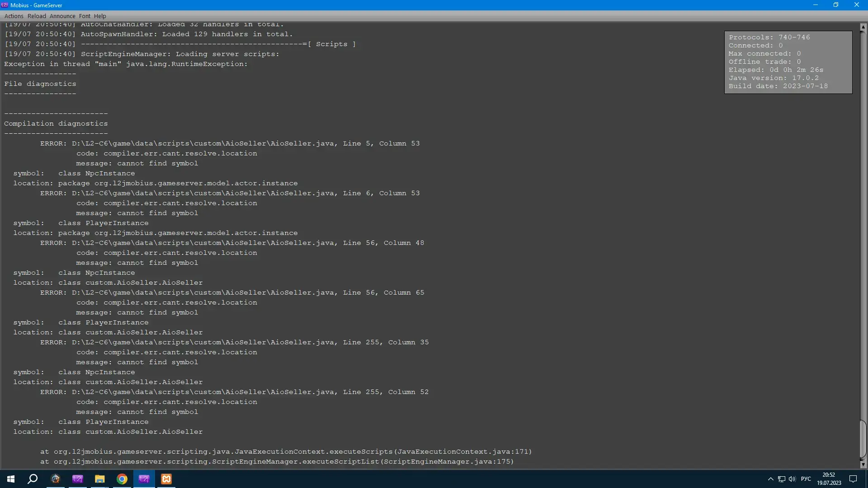Click the 'Java version: 17.0.2' line
The width and height of the screenshot is (868, 488).
774,78
